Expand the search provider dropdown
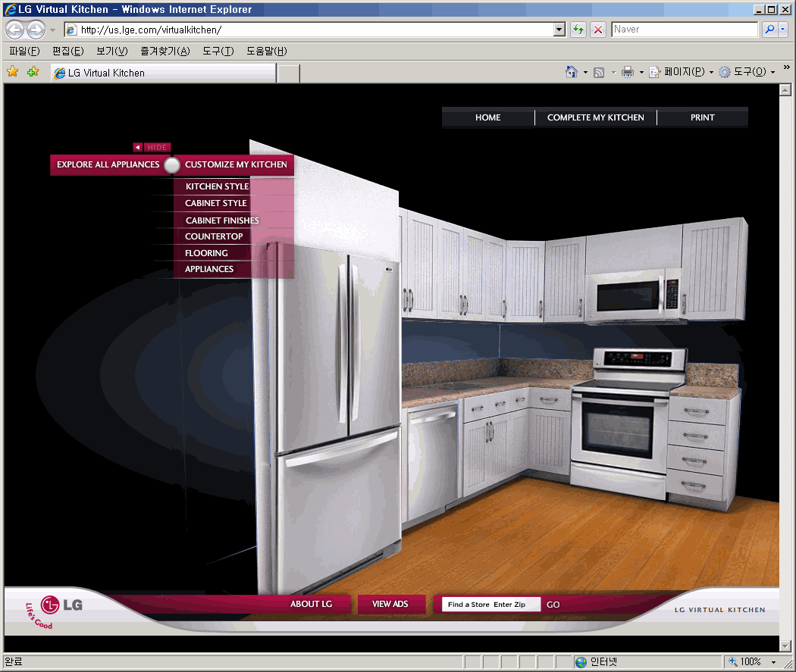Screen dimensions: 796x672 click(783, 30)
